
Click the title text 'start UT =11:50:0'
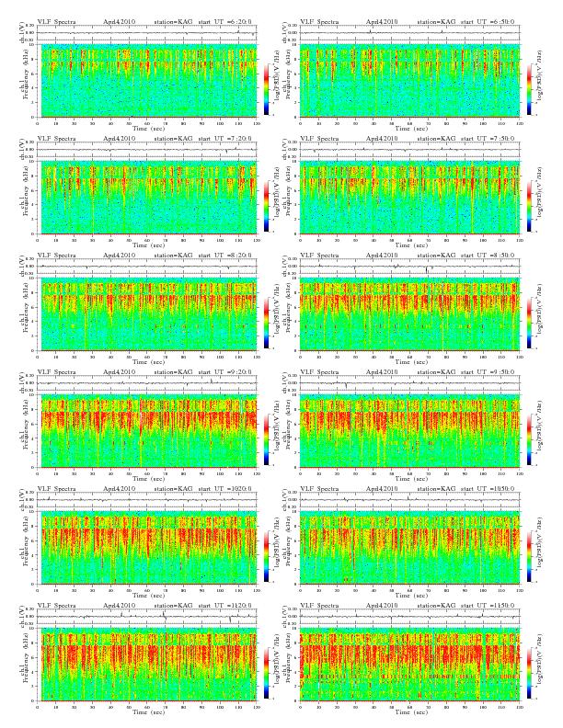tap(488, 606)
